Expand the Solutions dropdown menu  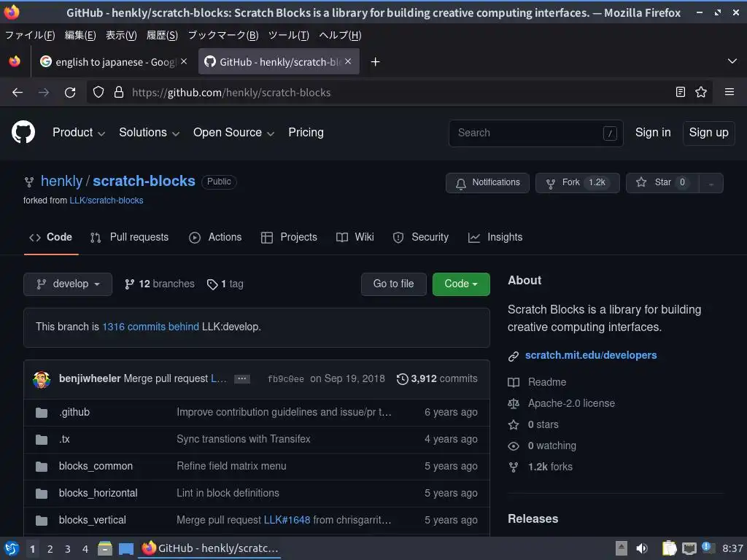point(149,133)
